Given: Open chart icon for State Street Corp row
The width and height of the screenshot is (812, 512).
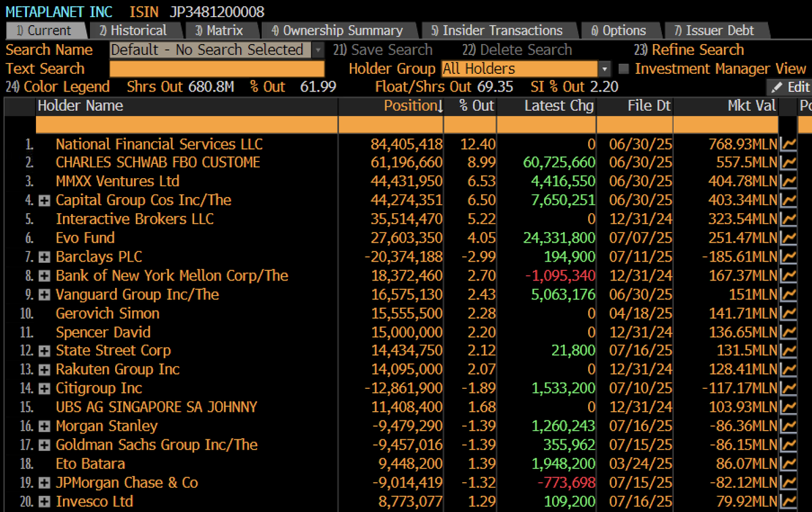Looking at the screenshot, I should click(788, 351).
